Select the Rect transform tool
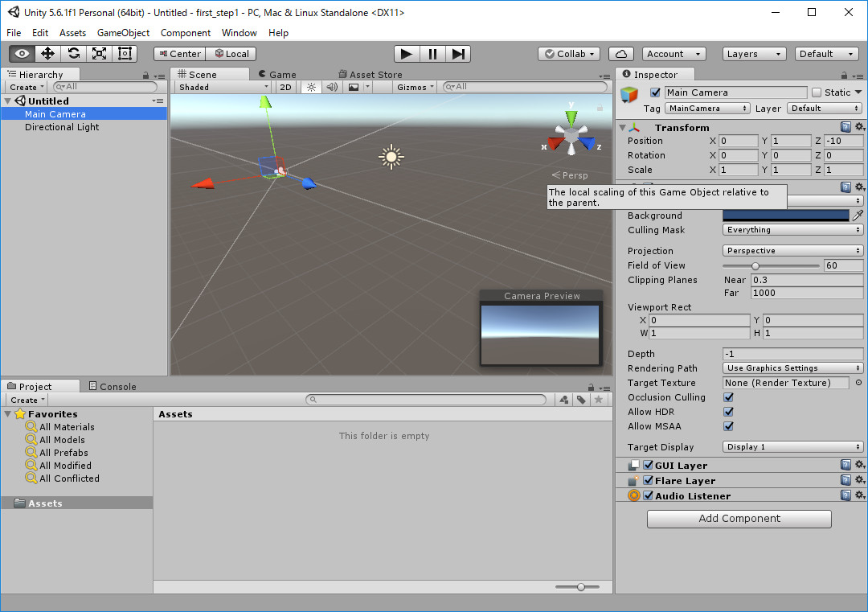 pyautogui.click(x=125, y=54)
